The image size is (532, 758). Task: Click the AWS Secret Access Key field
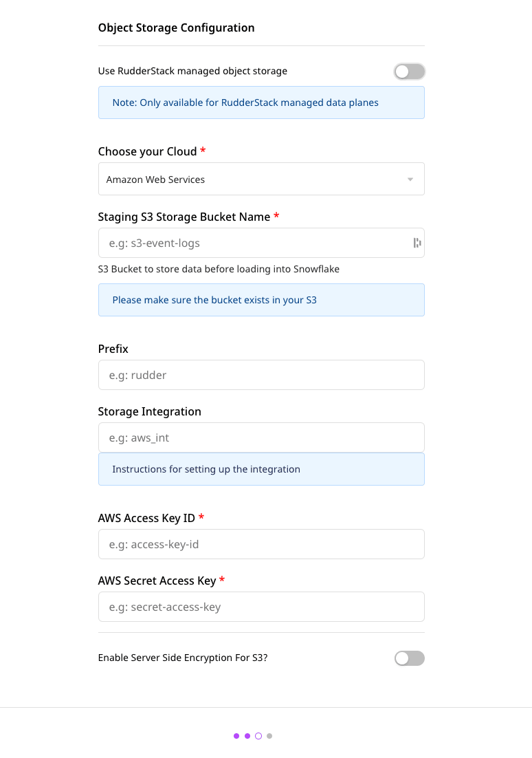click(261, 607)
